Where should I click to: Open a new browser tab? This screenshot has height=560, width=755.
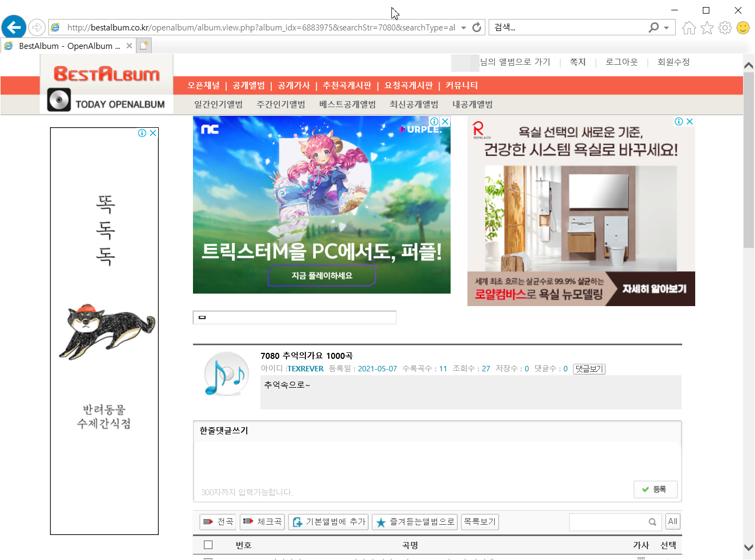coord(143,46)
